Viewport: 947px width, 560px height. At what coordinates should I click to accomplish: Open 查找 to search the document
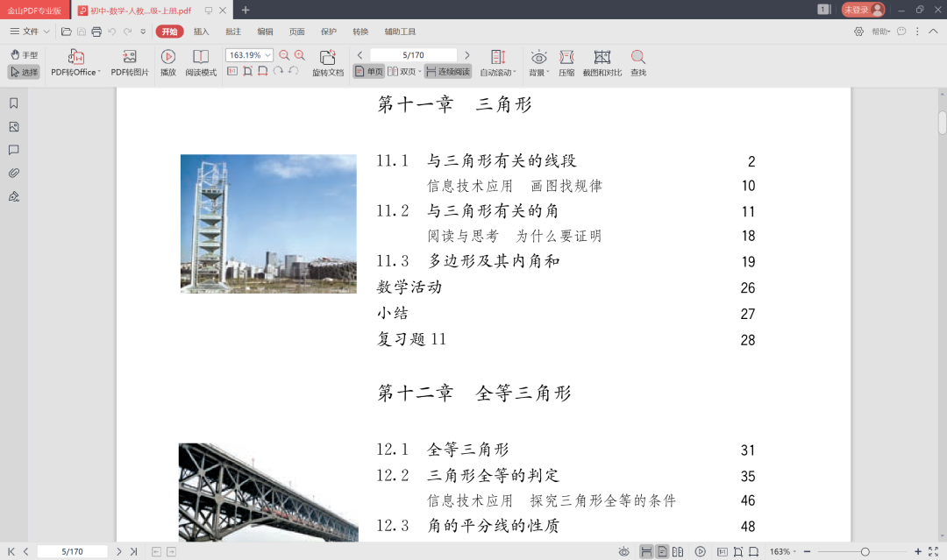point(637,61)
